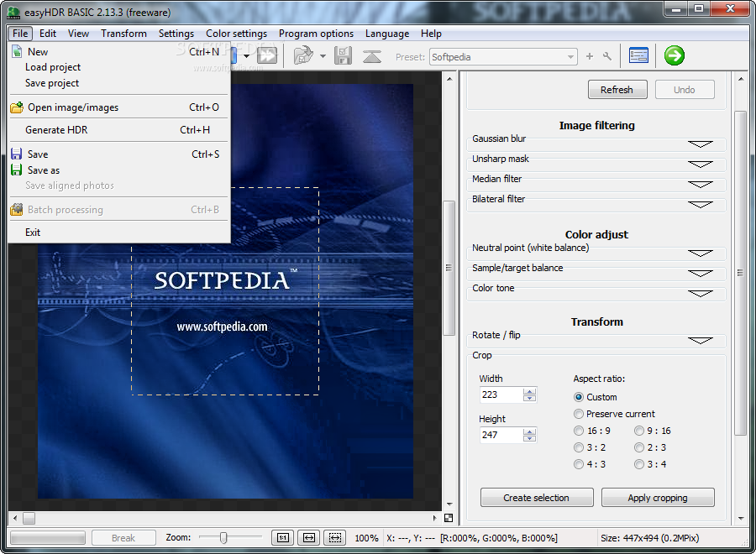The width and height of the screenshot is (756, 554).
Task: Click the wrench icon next to Preset
Action: 607,56
